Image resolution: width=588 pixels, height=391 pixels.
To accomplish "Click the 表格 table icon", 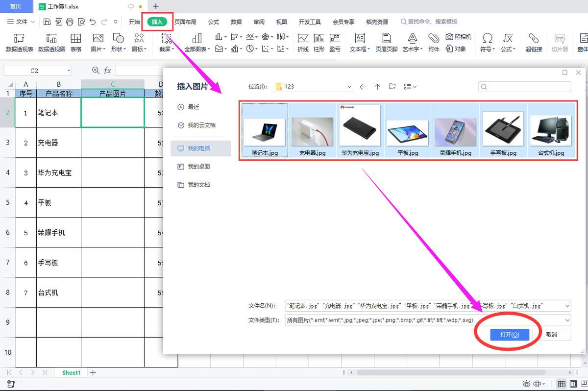I will [76, 43].
